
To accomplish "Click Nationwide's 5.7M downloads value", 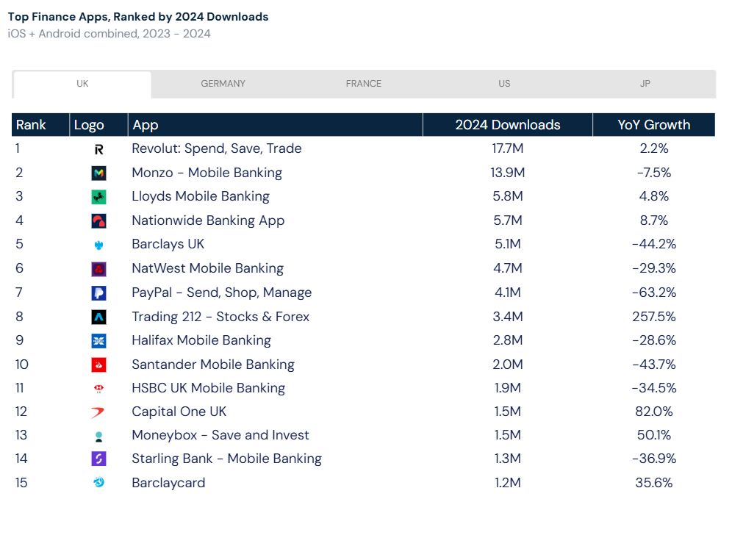I will point(507,220).
